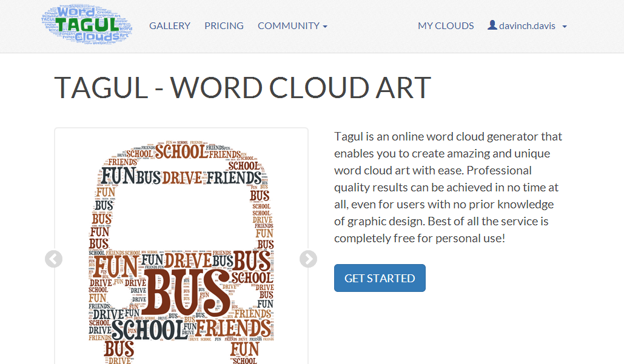Click the GET STARTED button
Viewport: 624px width, 364px height.
(380, 278)
